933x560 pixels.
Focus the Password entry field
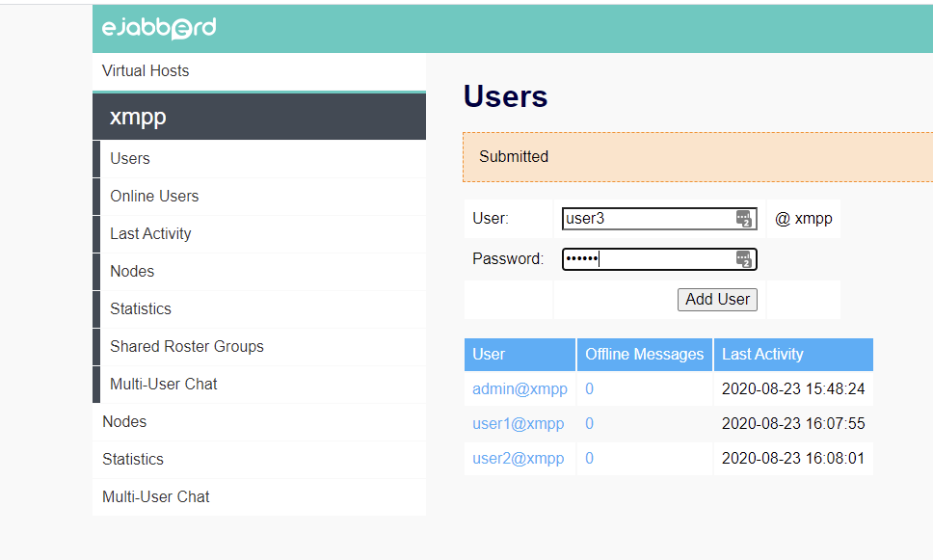click(636, 258)
